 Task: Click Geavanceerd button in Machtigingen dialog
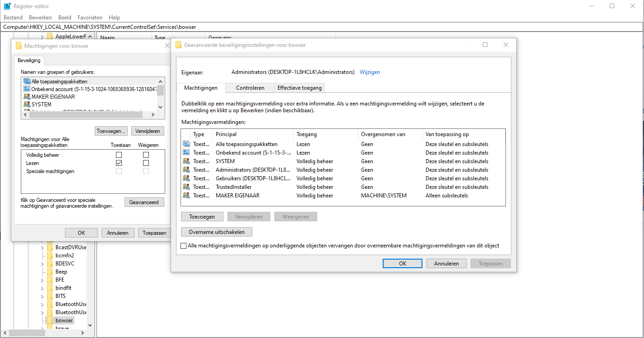click(x=144, y=202)
